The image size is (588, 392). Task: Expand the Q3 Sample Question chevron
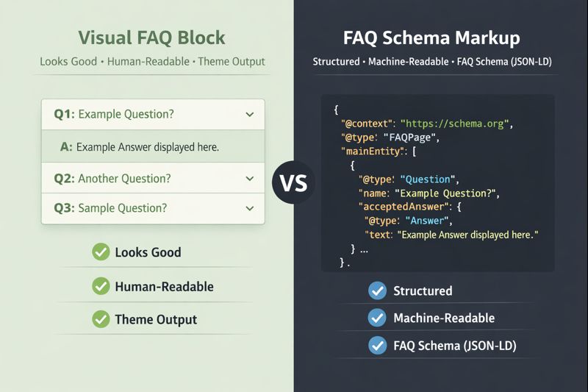[250, 209]
